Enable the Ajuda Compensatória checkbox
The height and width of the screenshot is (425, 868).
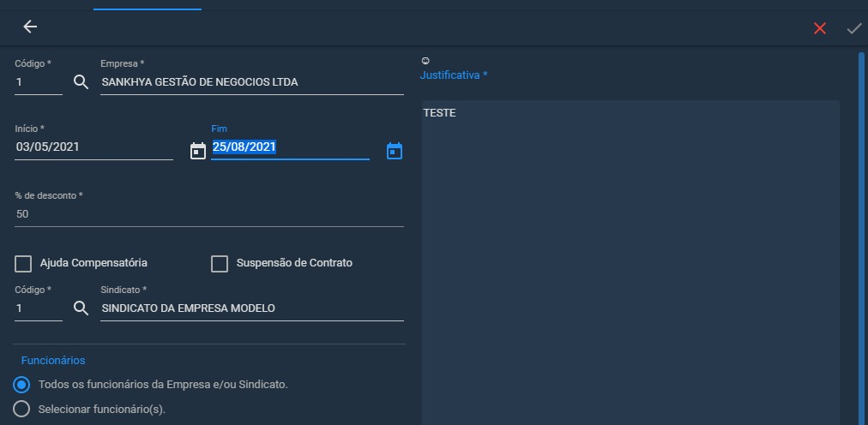[23, 264]
